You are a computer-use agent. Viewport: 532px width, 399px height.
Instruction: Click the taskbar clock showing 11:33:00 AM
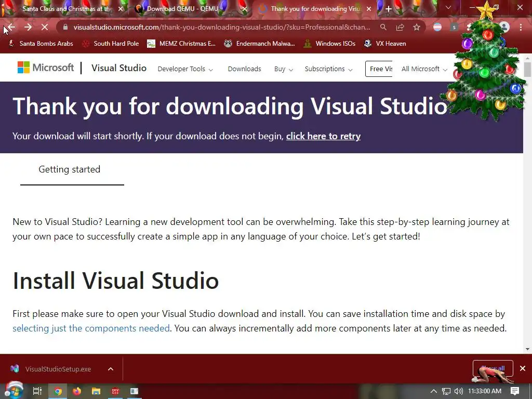[485, 391]
